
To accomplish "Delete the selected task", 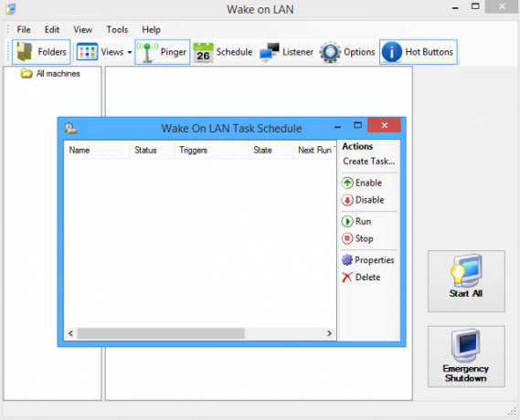I will [361, 278].
